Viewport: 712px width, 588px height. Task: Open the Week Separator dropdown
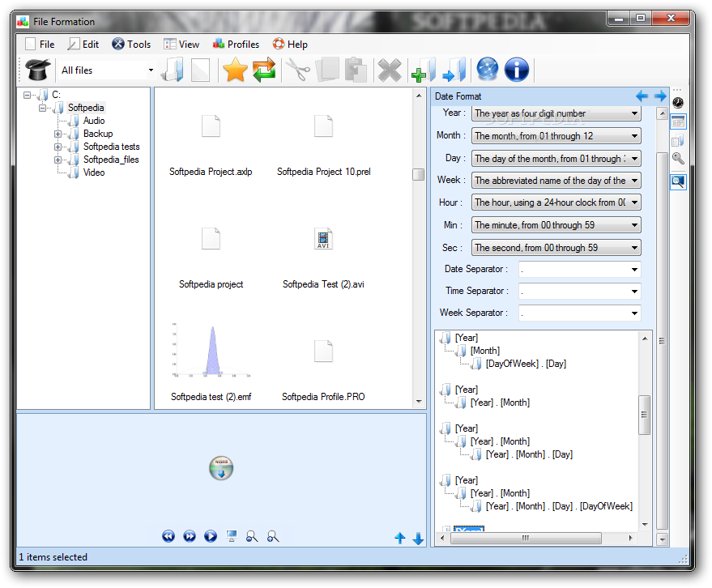(634, 313)
